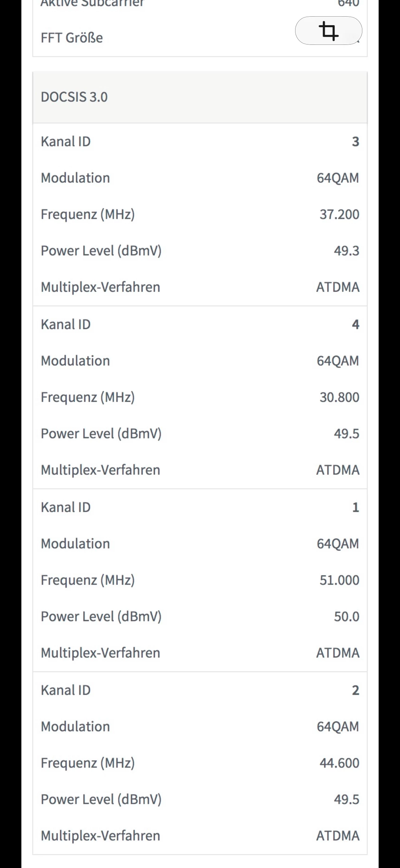This screenshot has width=400, height=868.
Task: Tap the FFT Größe label
Action: 72,38
